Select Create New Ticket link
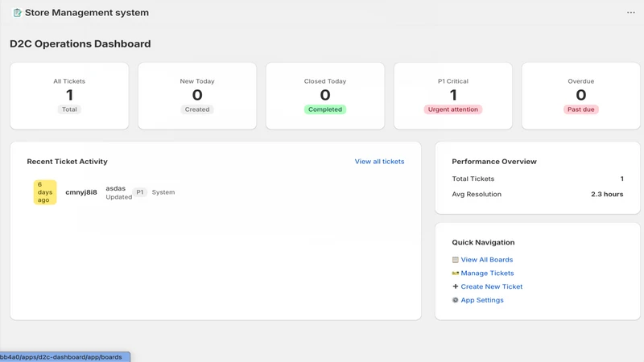The width and height of the screenshot is (644, 362). (x=492, y=286)
